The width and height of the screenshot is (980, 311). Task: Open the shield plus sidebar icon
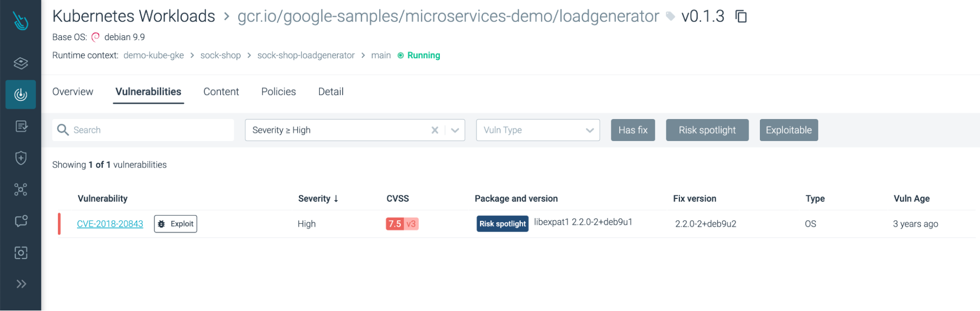[21, 158]
